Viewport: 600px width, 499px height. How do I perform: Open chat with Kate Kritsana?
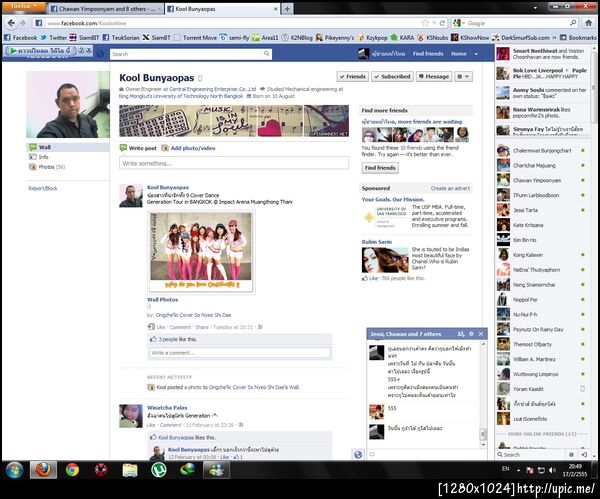pos(541,225)
